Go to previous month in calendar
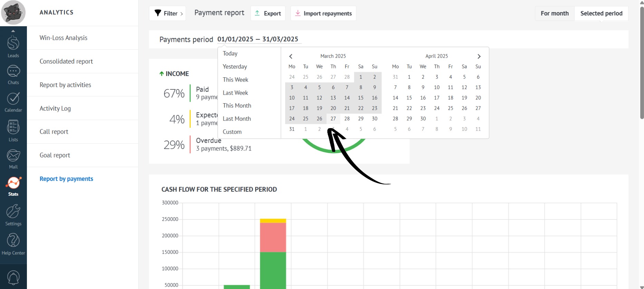The height and width of the screenshot is (289, 644). (291, 56)
